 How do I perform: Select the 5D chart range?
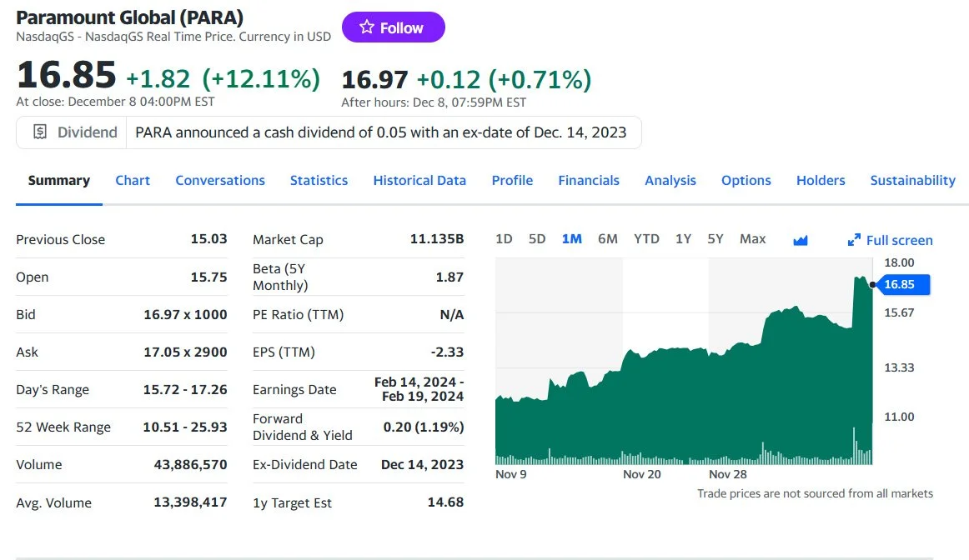(537, 239)
